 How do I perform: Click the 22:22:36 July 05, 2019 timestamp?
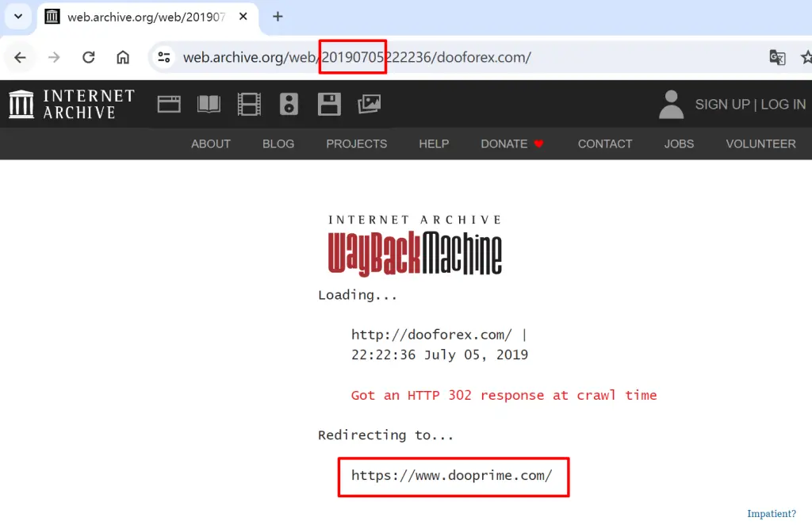(439, 355)
